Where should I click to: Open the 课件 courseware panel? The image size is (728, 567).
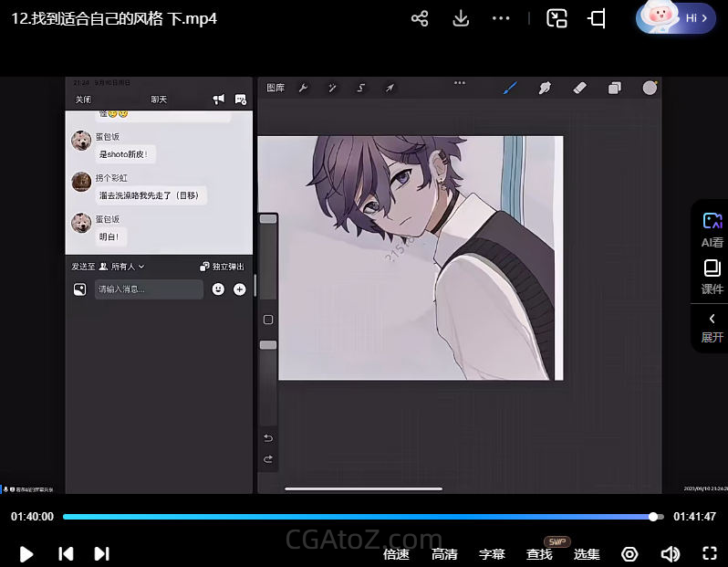point(712,277)
